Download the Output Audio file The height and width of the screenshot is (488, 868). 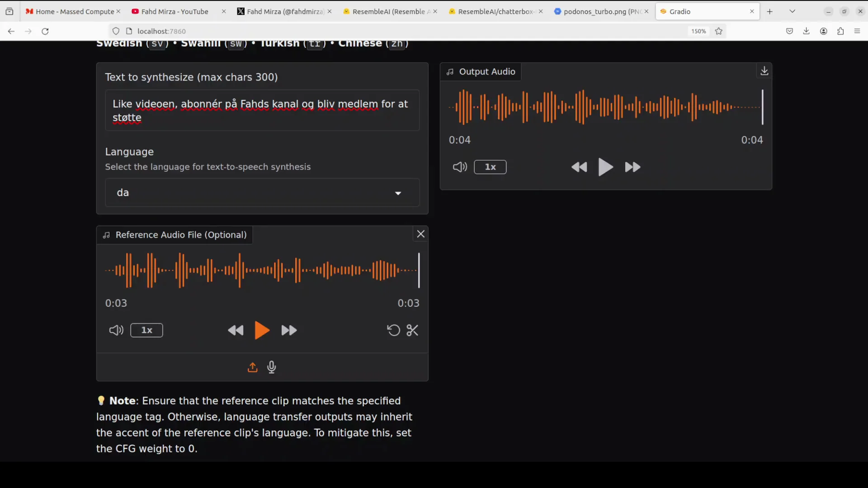coord(764,71)
